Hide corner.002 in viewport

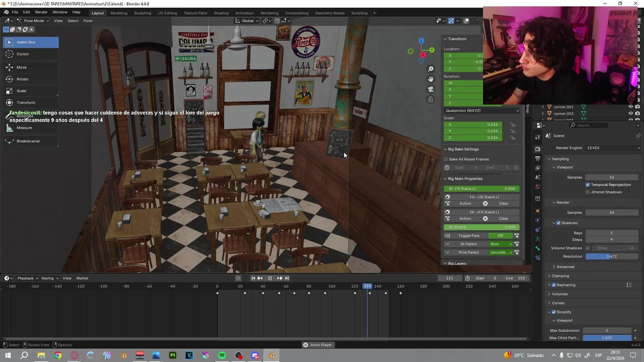pyautogui.click(x=630, y=113)
